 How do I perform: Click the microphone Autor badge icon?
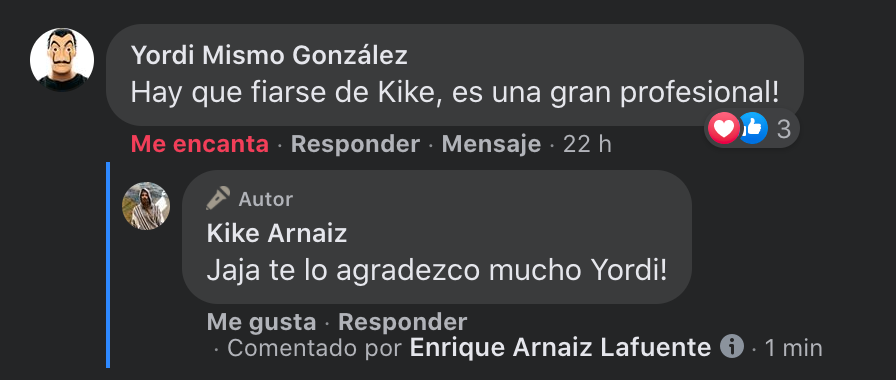pos(218,199)
